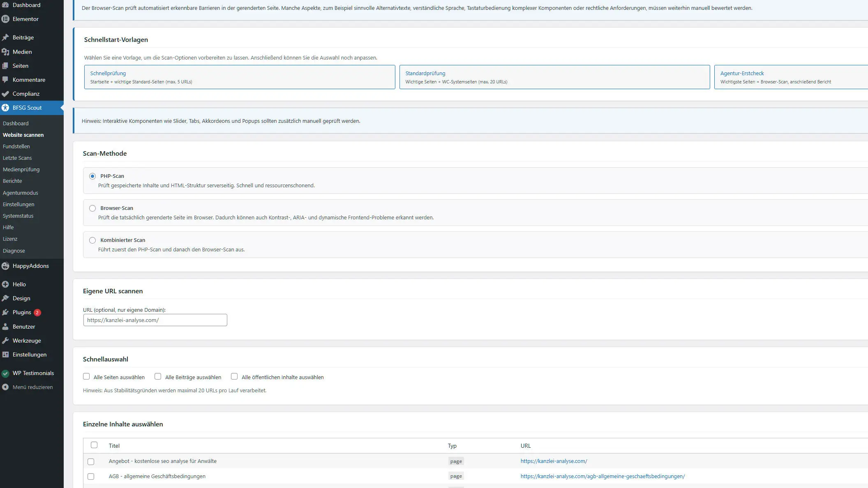Image resolution: width=868 pixels, height=488 pixels.
Task: Click the WP Testimonials green icon
Action: [5, 373]
